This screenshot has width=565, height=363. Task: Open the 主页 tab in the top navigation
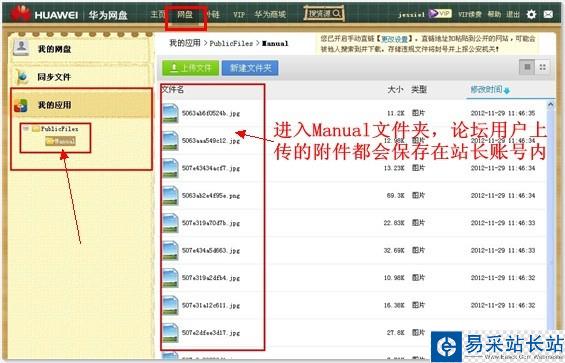(x=157, y=14)
